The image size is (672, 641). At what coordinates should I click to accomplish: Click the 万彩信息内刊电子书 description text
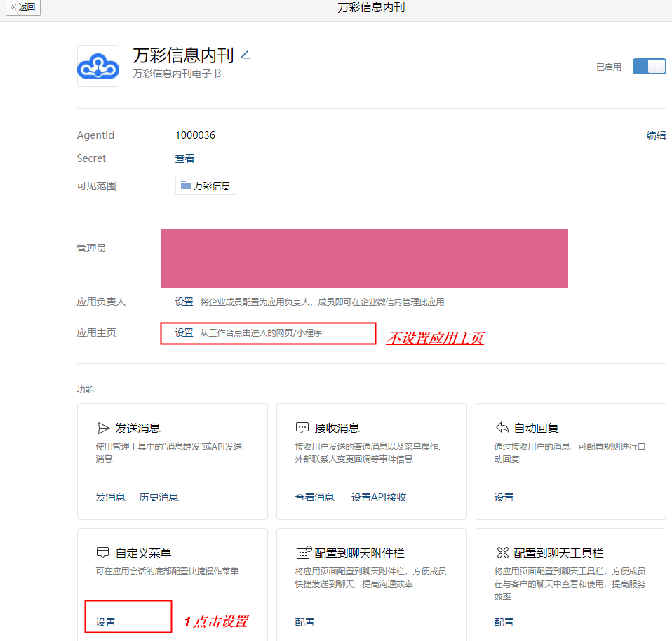click(177, 74)
